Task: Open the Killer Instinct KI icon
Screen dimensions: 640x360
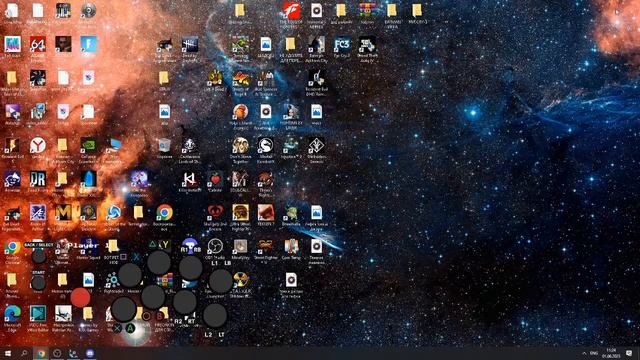Action: point(190,179)
